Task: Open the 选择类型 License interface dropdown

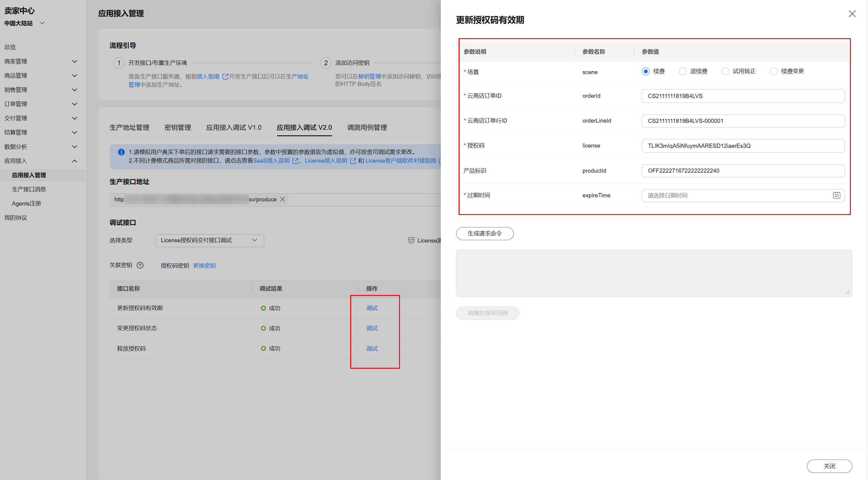Action: (x=209, y=240)
